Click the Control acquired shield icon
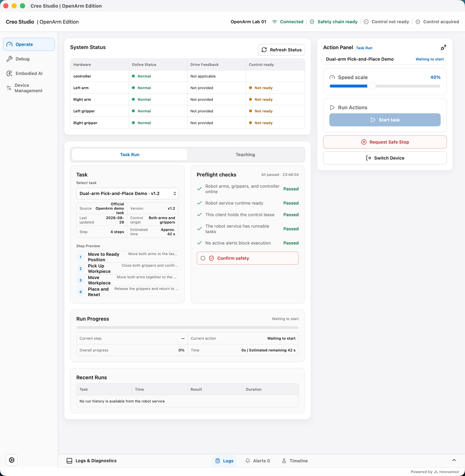The image size is (465, 476). (x=418, y=22)
